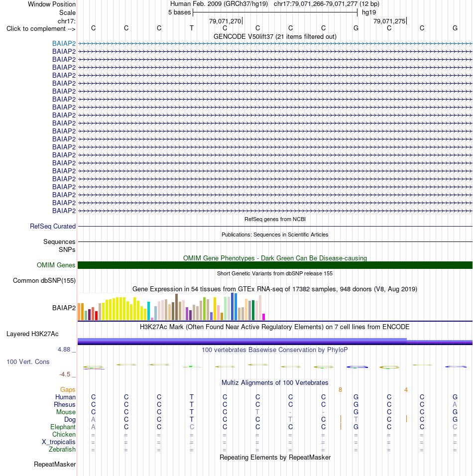This screenshot has height=476, width=473.
Task: Click the '79,071,270' coordinate marker
Action: pos(225,21)
